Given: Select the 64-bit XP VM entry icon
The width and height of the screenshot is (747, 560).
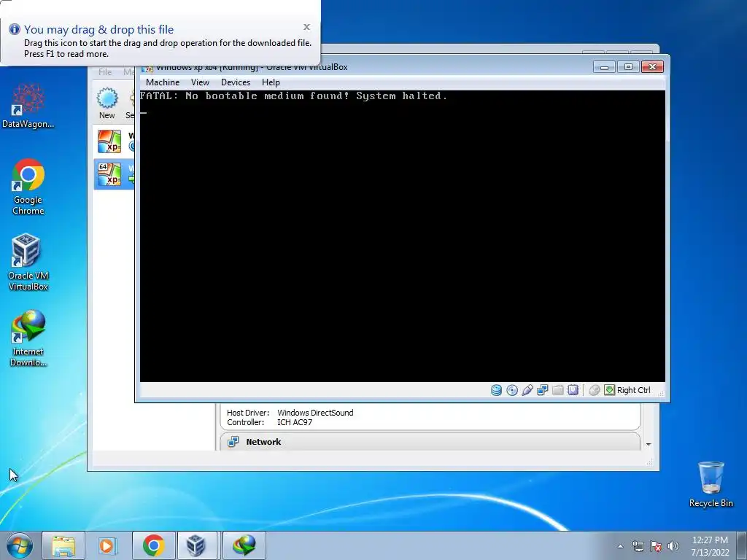Looking at the screenshot, I should (109, 174).
